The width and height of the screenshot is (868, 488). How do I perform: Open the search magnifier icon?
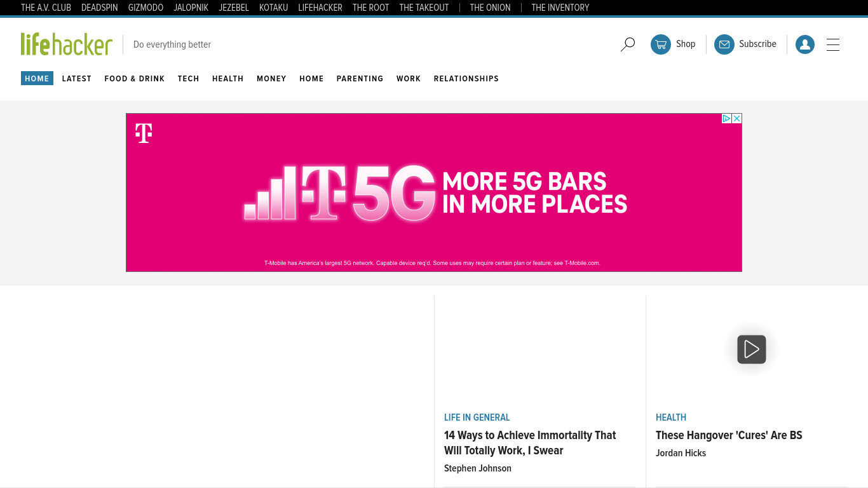coord(628,44)
